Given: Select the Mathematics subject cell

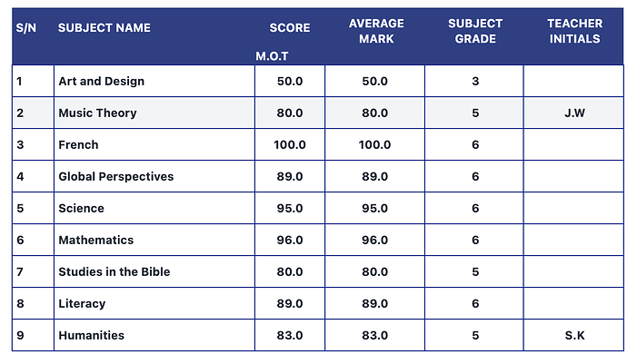Looking at the screenshot, I should click(95, 241).
